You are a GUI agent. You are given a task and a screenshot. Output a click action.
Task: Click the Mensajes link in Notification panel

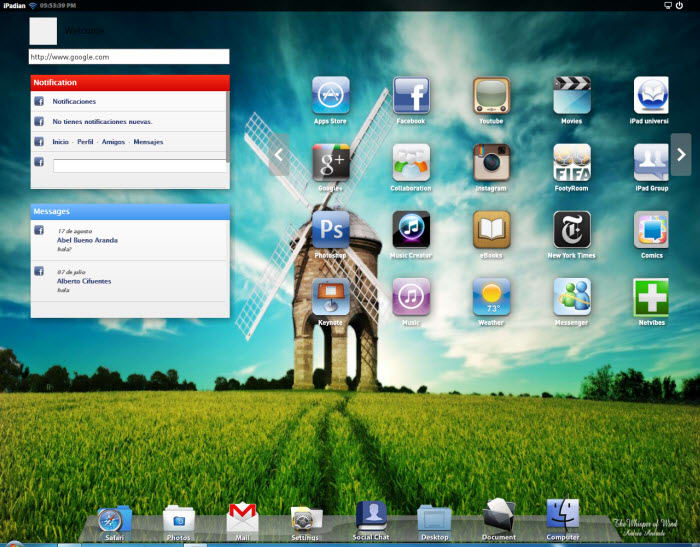coord(148,142)
